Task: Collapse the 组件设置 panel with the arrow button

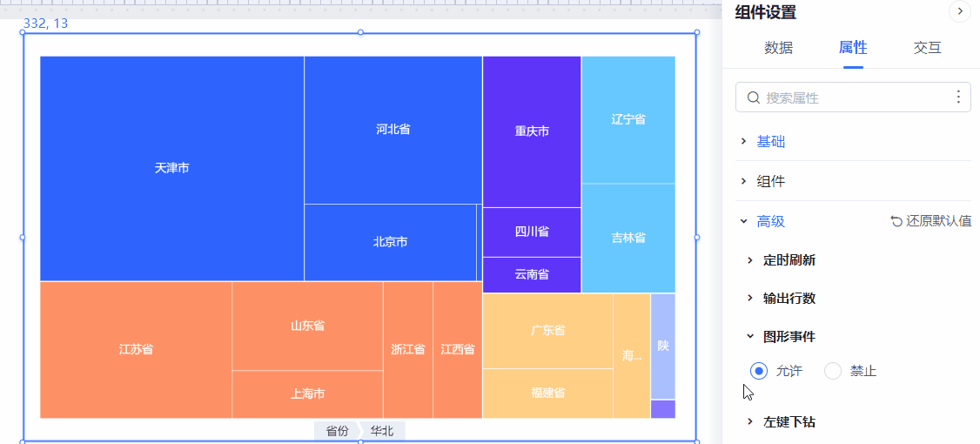Action: pyautogui.click(x=959, y=11)
